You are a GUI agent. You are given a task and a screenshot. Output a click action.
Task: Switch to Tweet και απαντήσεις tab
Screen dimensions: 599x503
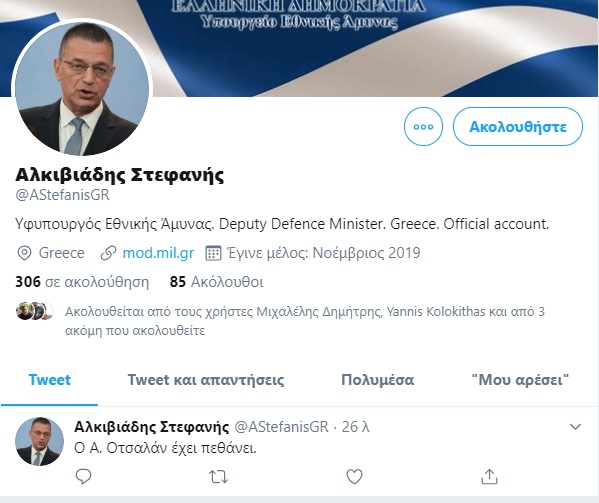click(x=206, y=380)
